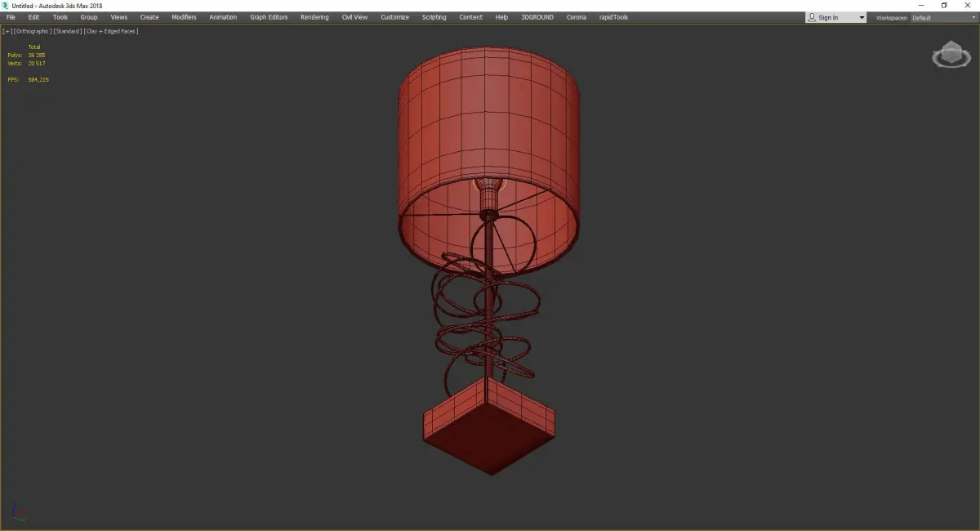Open the Workspaces Default dropdown
Viewport: 980px width, 531px height.
943,17
